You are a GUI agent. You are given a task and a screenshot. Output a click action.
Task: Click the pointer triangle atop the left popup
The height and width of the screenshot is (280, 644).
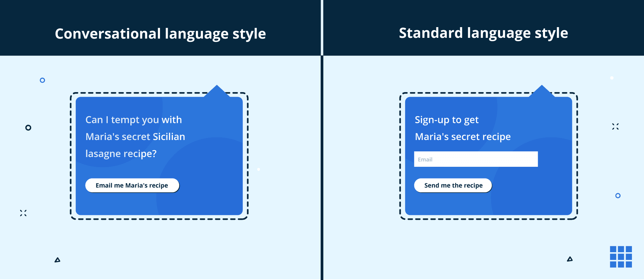(x=217, y=91)
